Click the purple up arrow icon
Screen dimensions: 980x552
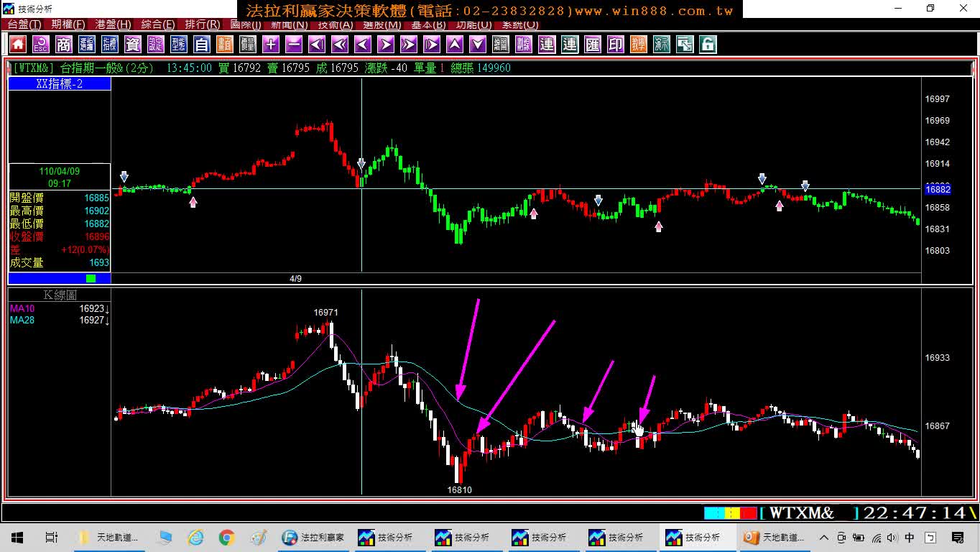click(x=455, y=45)
